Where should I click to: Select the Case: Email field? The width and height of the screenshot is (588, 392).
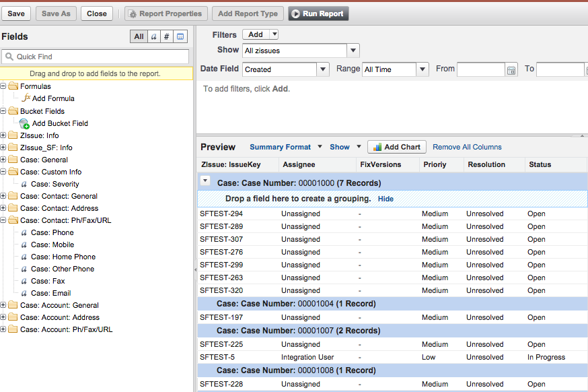[x=50, y=293]
